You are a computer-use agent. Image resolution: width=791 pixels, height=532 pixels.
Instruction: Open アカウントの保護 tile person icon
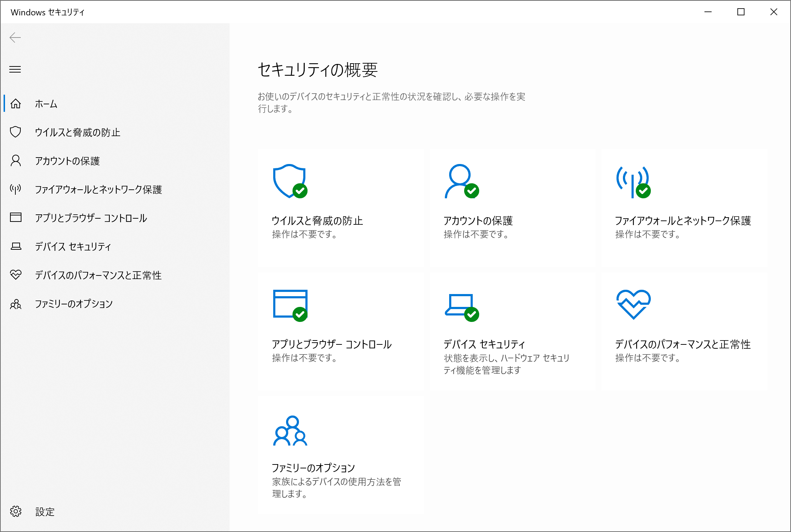pyautogui.click(x=461, y=181)
